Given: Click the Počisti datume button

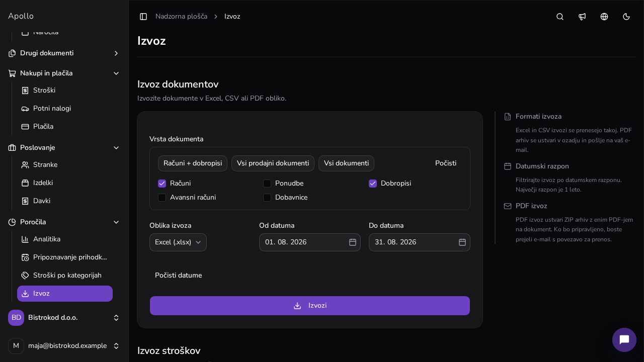Looking at the screenshot, I should point(179,276).
